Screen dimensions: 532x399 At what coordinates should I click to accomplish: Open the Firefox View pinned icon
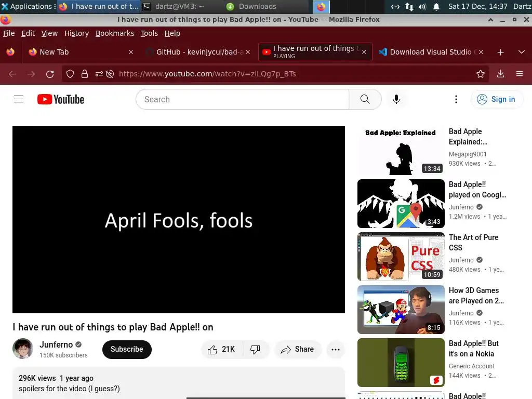pyautogui.click(x=10, y=52)
